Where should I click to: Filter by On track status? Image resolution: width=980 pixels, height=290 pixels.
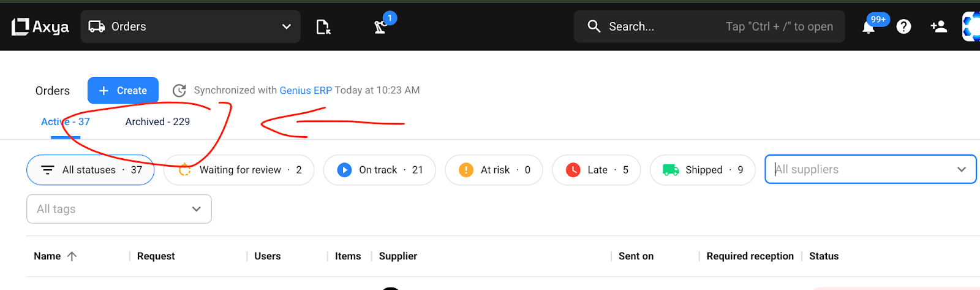[x=380, y=170]
